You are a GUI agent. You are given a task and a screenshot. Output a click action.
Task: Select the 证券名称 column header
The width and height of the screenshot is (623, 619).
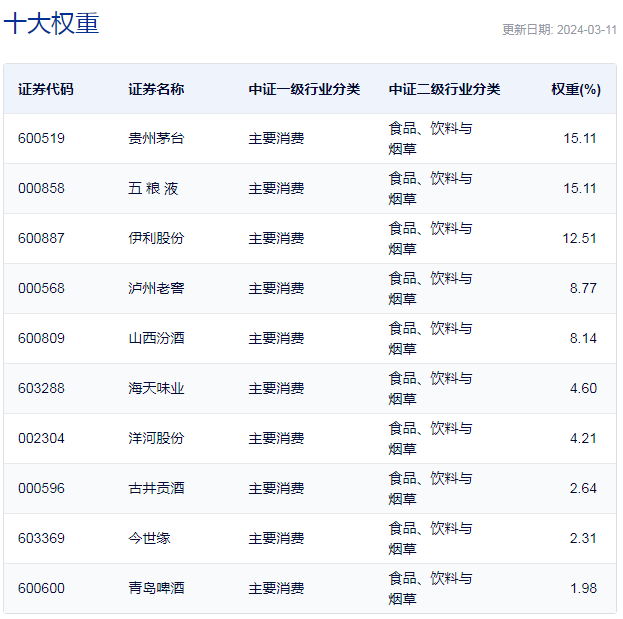pos(156,89)
